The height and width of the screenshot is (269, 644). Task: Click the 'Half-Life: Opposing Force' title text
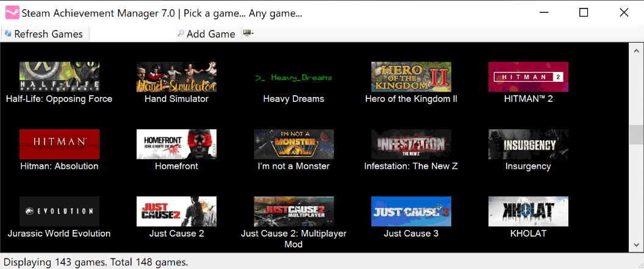[x=59, y=99]
